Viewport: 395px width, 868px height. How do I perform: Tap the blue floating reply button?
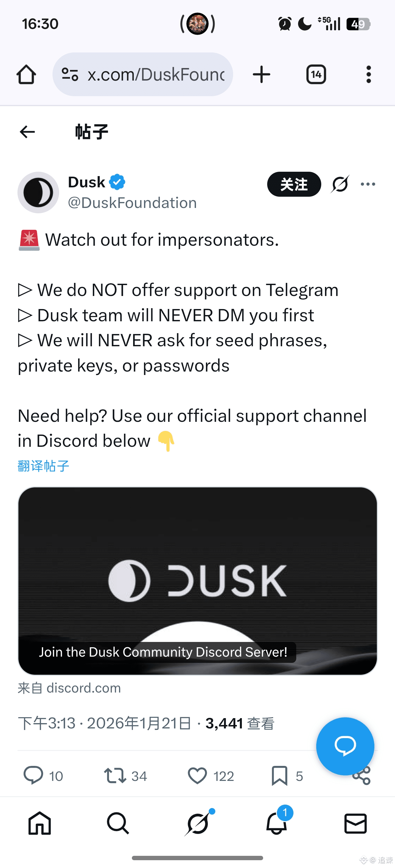[345, 746]
